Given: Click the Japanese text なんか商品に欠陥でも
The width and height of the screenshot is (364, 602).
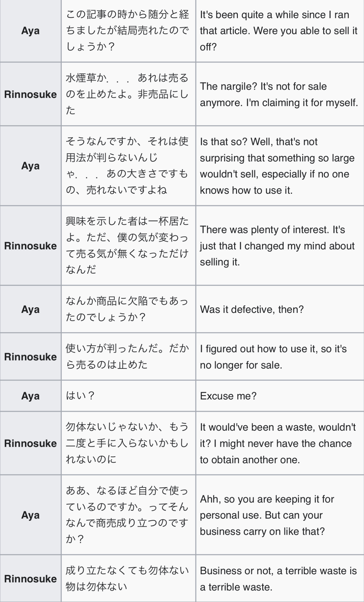Looking at the screenshot, I should pos(127,309).
